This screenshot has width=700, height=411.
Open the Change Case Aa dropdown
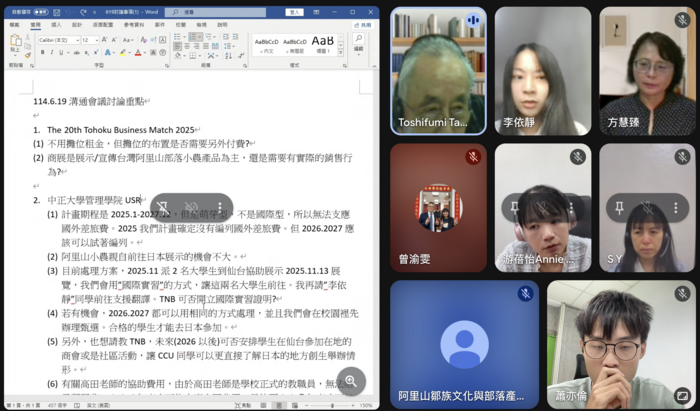[128, 40]
